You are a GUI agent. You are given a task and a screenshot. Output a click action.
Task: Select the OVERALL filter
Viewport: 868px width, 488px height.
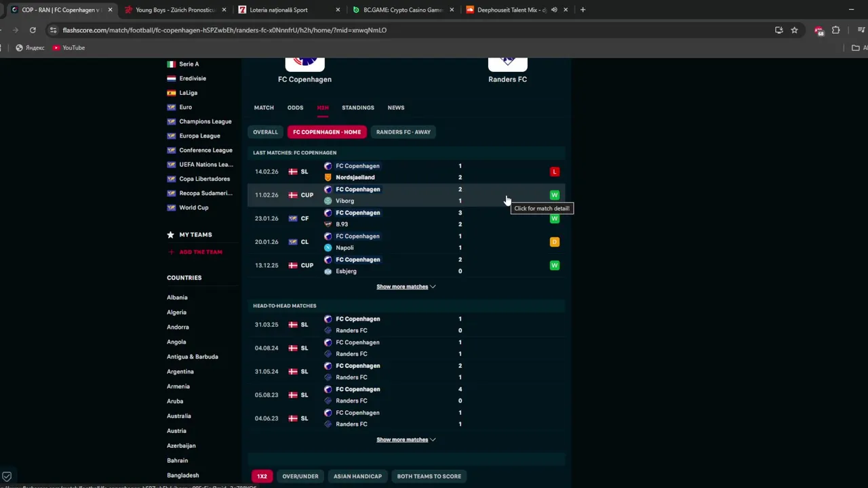pyautogui.click(x=265, y=132)
